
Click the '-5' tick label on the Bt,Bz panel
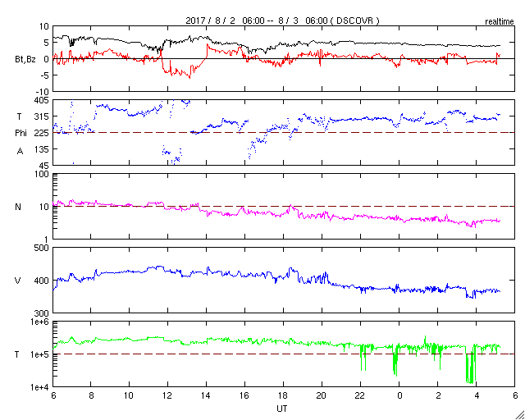pyautogui.click(x=45, y=75)
